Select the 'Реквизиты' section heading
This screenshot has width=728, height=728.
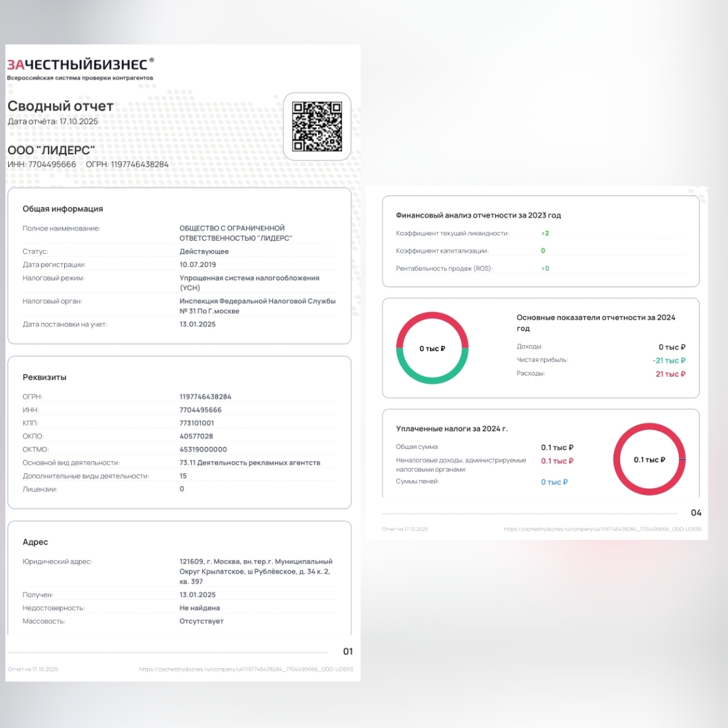44,377
